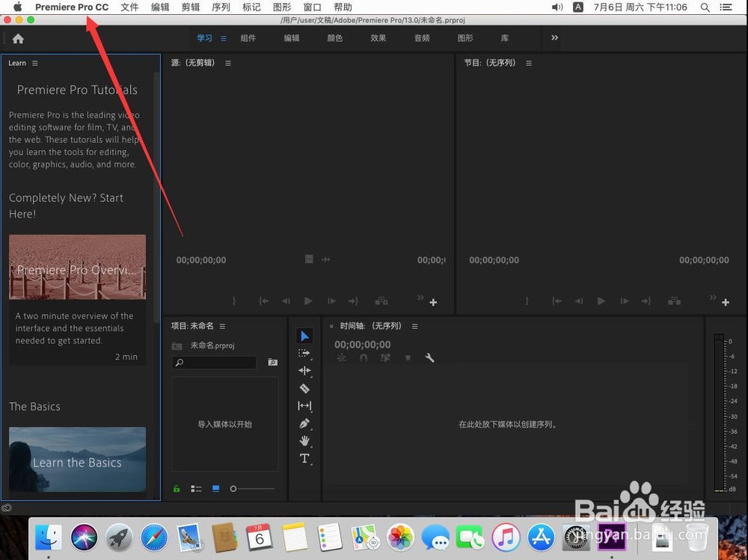Open the 窗口 menu
This screenshot has height=560, width=748.
(313, 7)
